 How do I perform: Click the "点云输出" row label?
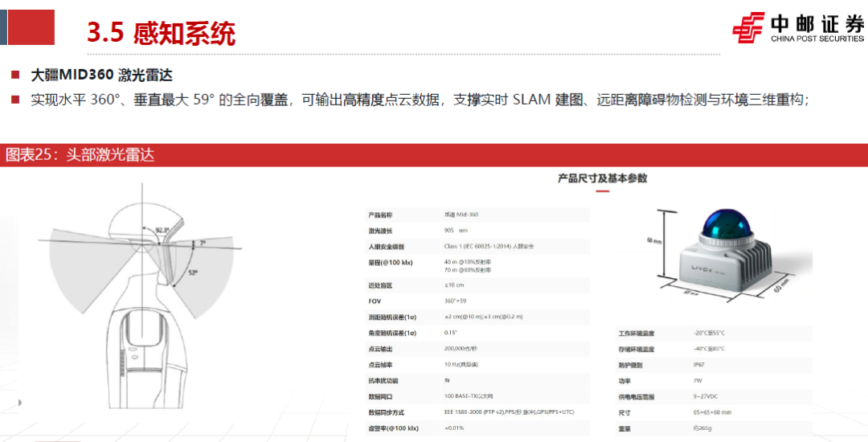point(380,350)
